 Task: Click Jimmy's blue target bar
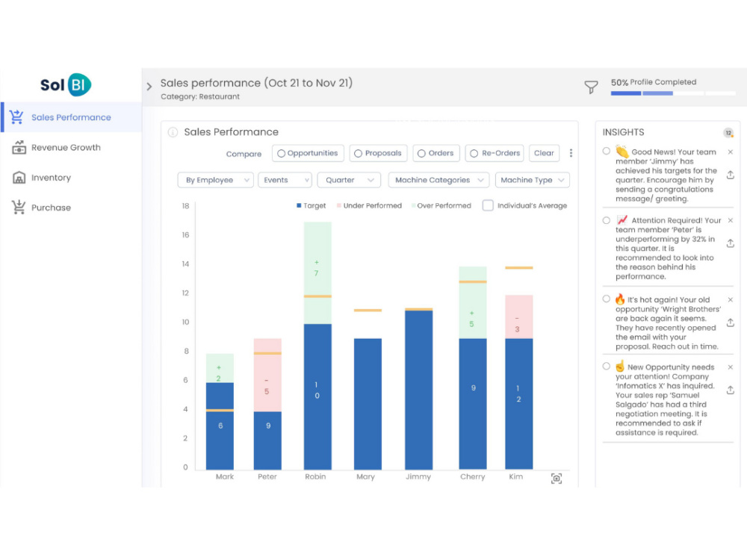click(419, 390)
